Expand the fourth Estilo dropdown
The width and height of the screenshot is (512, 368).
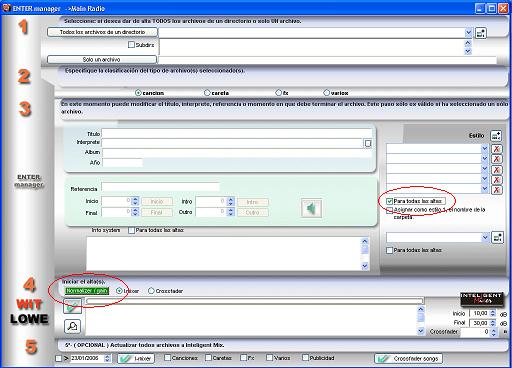(485, 179)
